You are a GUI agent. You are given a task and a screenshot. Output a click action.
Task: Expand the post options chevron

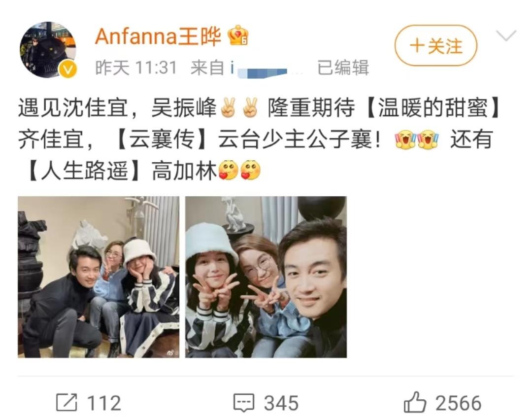tap(506, 35)
